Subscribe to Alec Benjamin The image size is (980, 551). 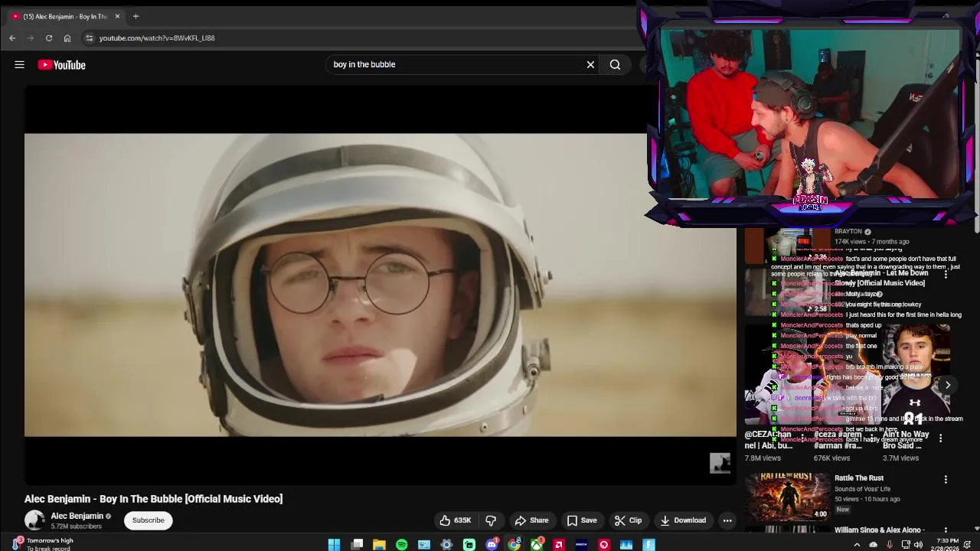(x=148, y=520)
